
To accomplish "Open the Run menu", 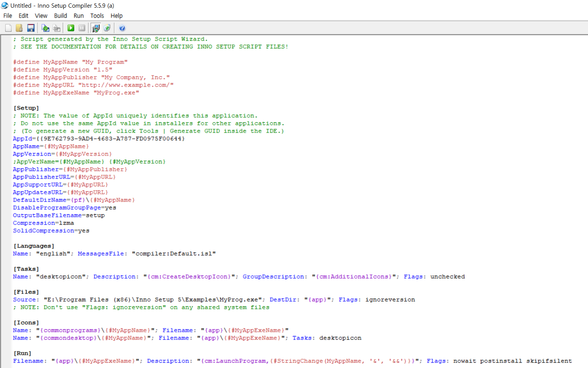I will pos(79,16).
